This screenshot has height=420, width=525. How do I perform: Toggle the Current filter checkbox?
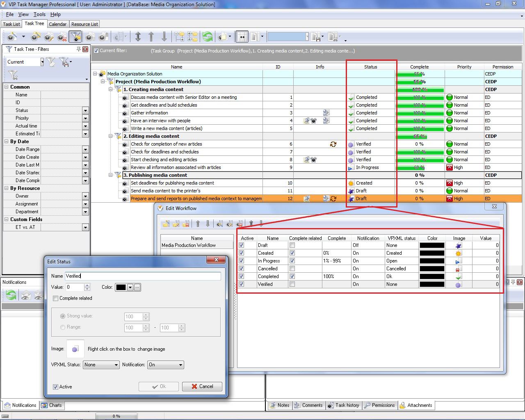coord(96,51)
